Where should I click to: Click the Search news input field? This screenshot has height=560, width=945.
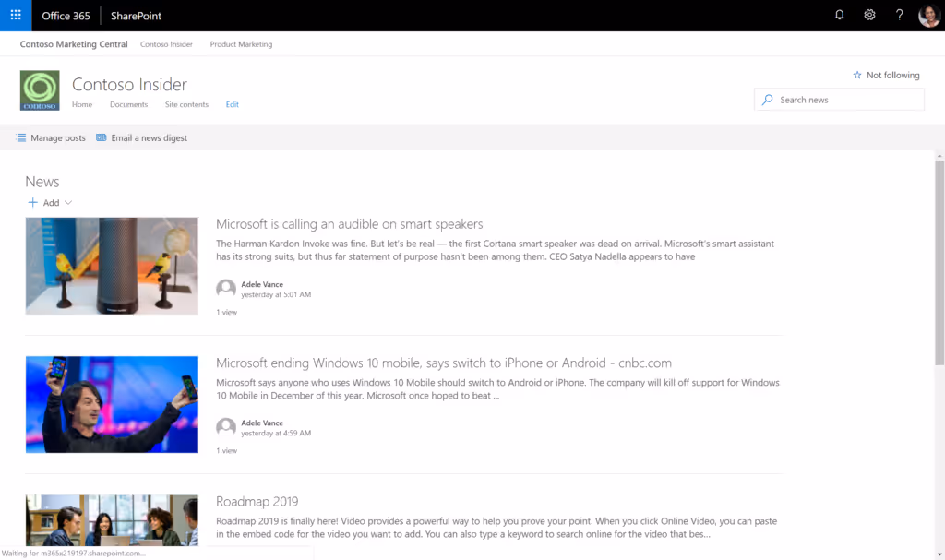pyautogui.click(x=839, y=100)
